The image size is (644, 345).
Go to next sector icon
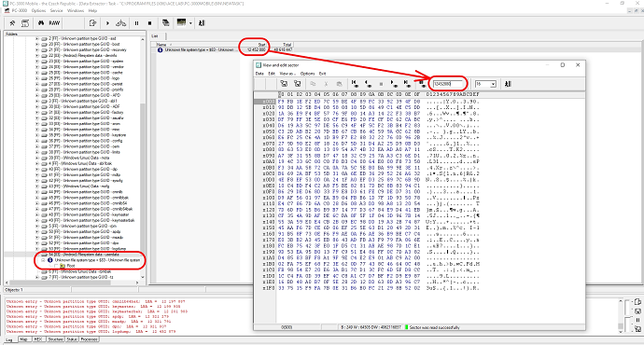coord(394,84)
